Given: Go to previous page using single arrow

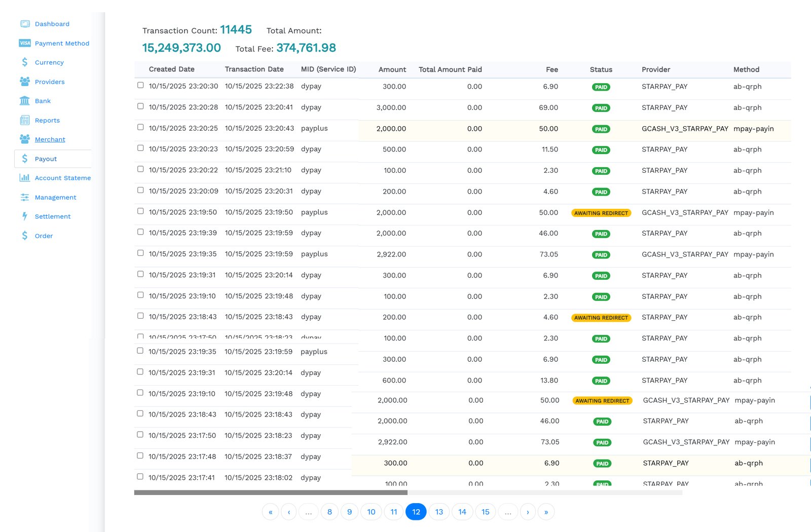Looking at the screenshot, I should pos(289,512).
